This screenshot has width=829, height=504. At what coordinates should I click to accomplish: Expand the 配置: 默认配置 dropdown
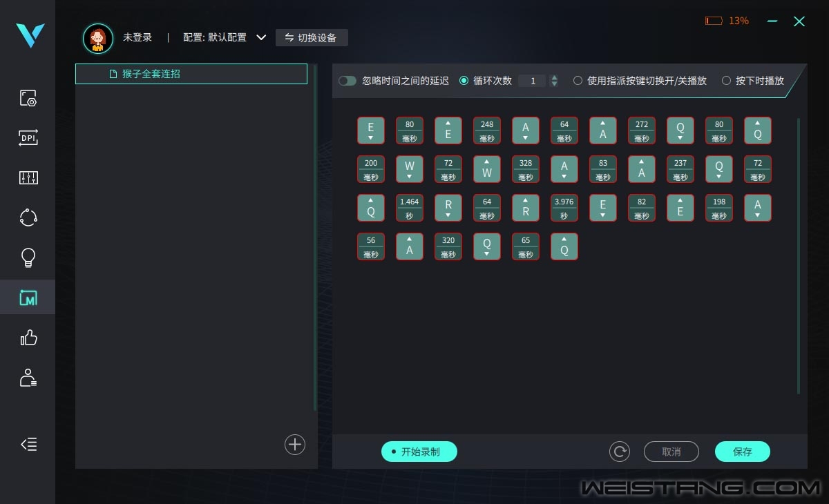point(261,37)
